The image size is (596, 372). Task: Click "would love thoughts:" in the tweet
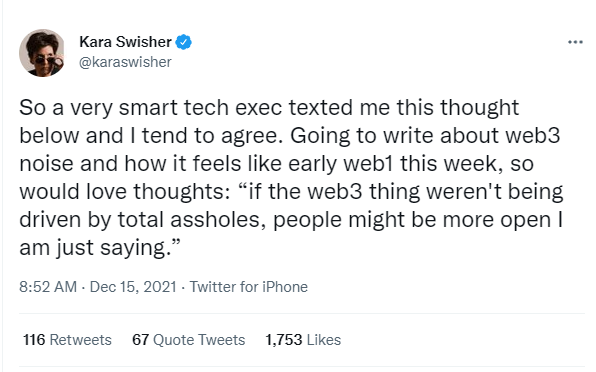coord(124,192)
